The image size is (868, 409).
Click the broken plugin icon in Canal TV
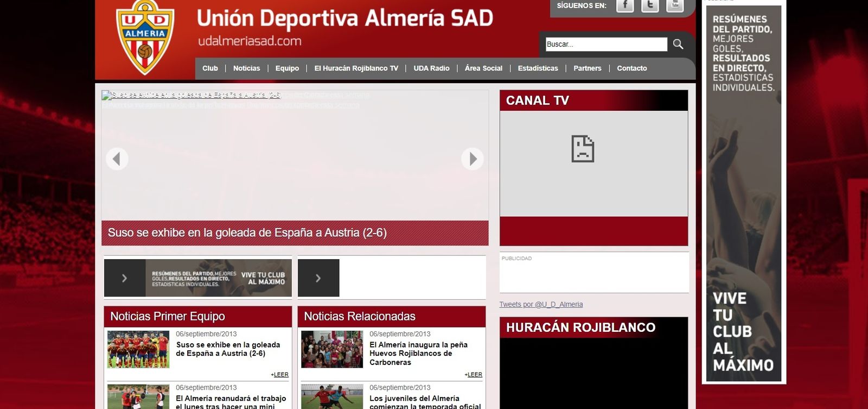tap(583, 149)
